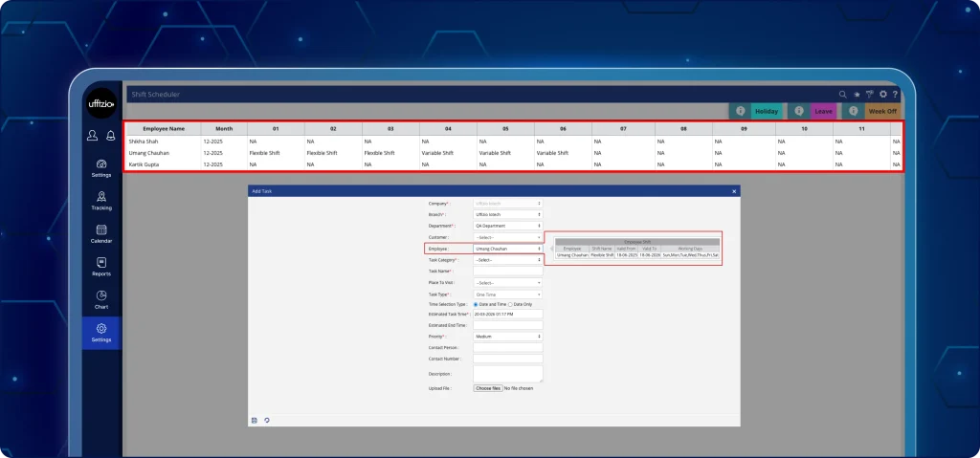Click Umang Chauhan's Flexible Shift for day 03
980x458 pixels.
point(380,152)
